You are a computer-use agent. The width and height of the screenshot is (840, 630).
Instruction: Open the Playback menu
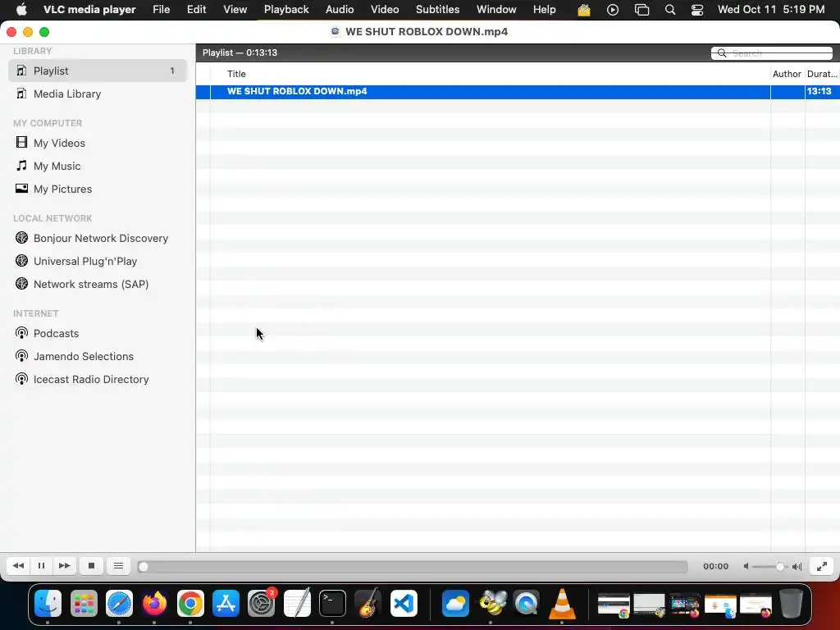[286, 10]
